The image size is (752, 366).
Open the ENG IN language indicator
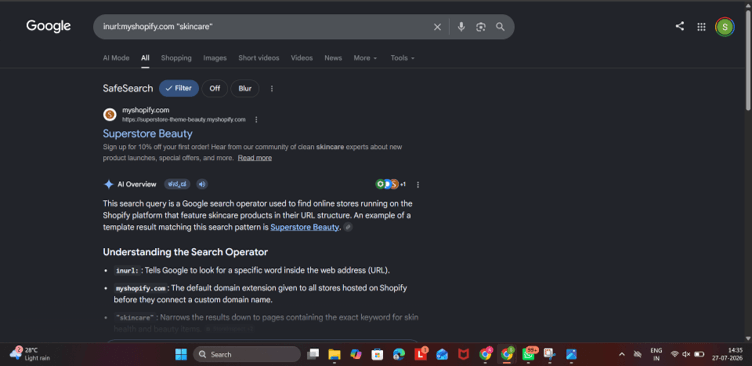(656, 354)
